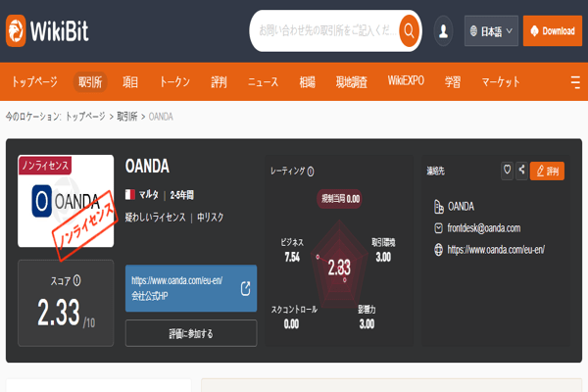This screenshot has height=392, width=588.
Task: Click the score value 2.33 /10
Action: (x=66, y=313)
